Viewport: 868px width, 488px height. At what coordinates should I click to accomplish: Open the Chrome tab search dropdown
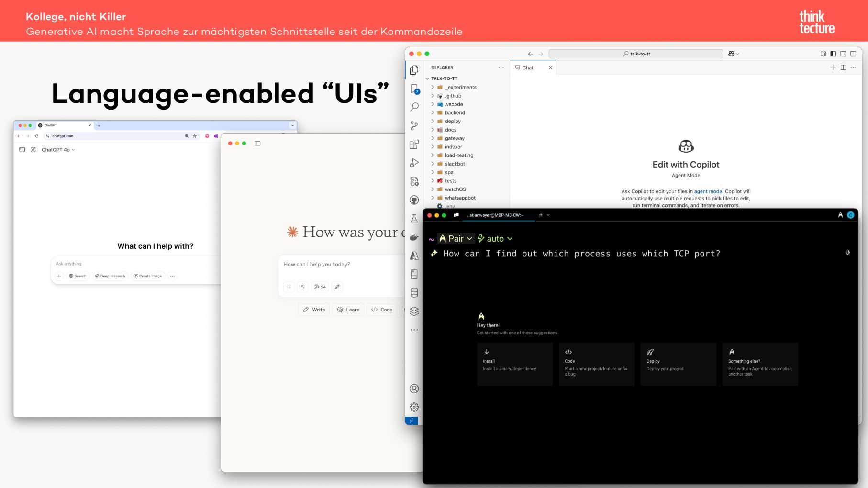click(292, 125)
